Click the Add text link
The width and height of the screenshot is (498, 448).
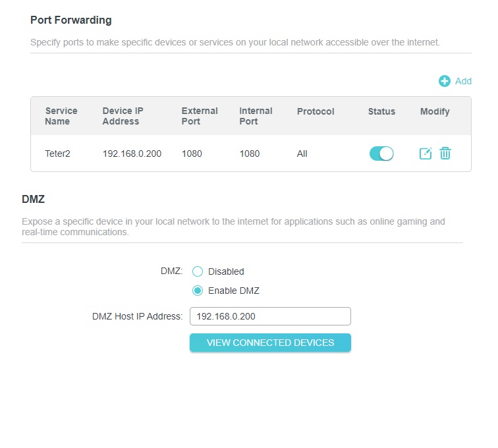[463, 81]
